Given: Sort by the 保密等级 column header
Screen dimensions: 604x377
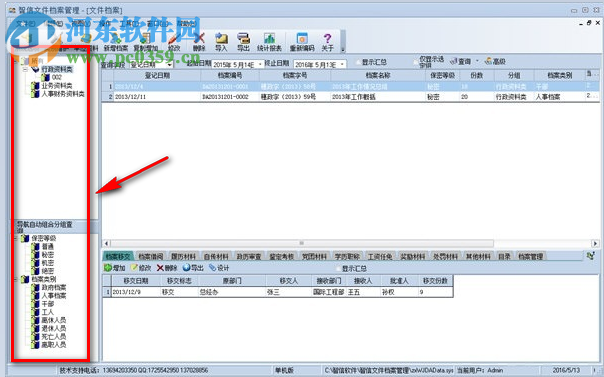Looking at the screenshot, I should pos(442,75).
